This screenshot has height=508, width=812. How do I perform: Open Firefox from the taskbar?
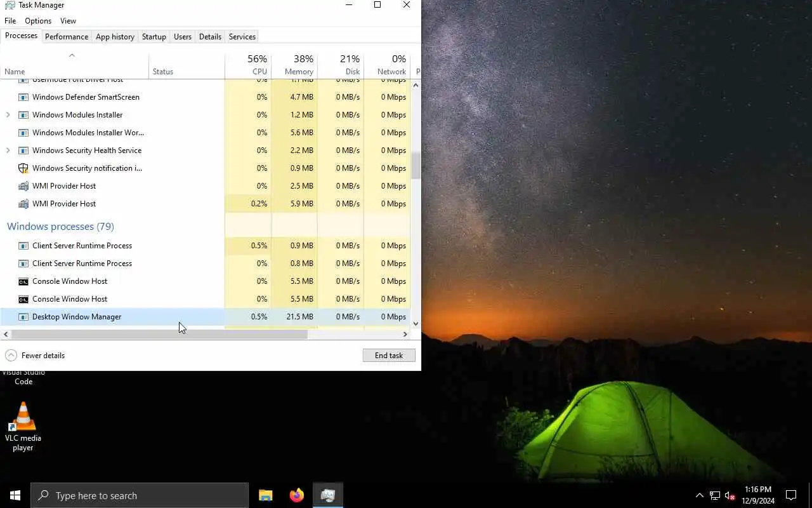[296, 495]
